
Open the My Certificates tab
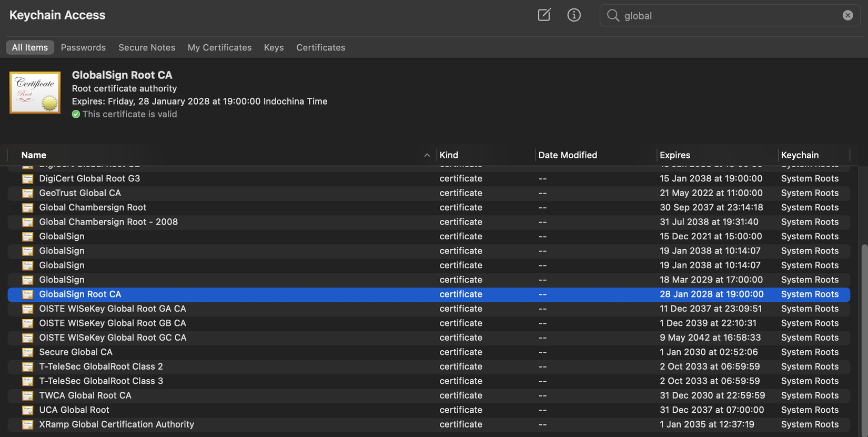click(x=219, y=47)
